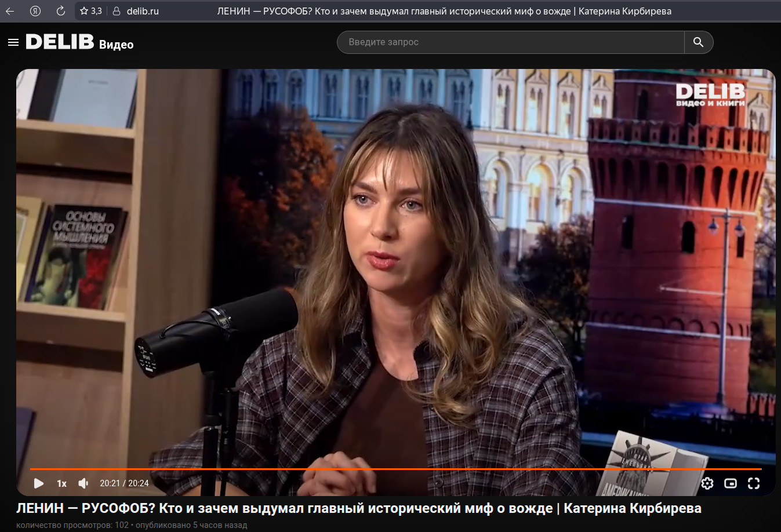Click the orange video progress bar

pyautogui.click(x=394, y=469)
